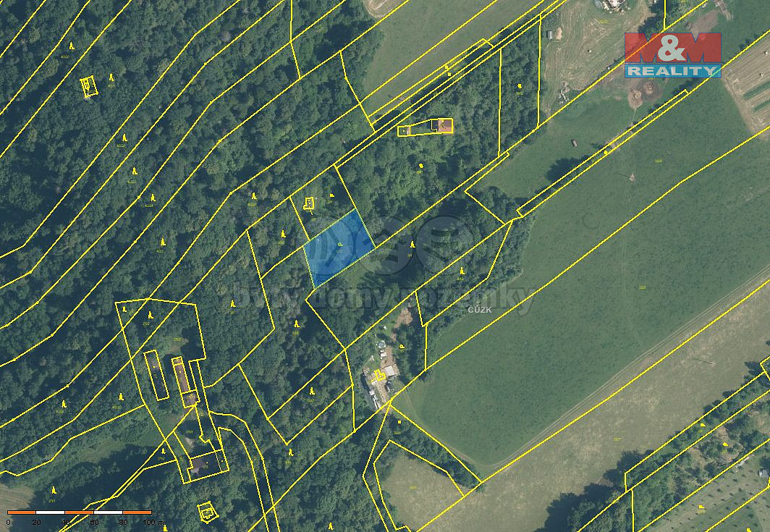Click the small square outline left of the red-roofed building

403,131
